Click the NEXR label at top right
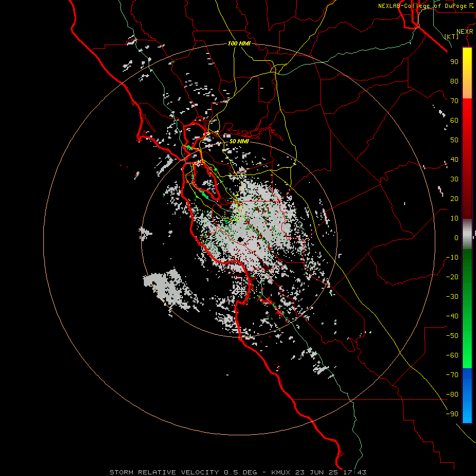This screenshot has height=476, width=476. [465, 32]
